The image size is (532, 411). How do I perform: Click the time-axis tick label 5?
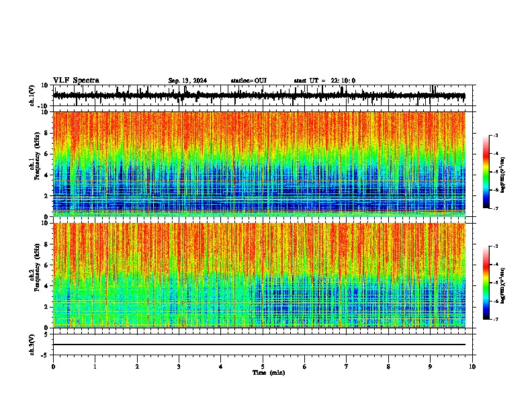pyautogui.click(x=263, y=367)
